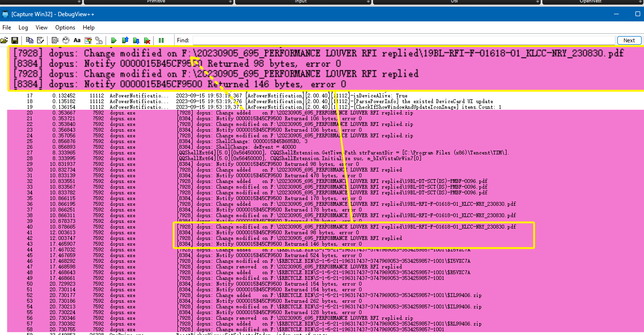Focus the Find text input field
The width and height of the screenshot is (644, 335).
(x=404, y=40)
